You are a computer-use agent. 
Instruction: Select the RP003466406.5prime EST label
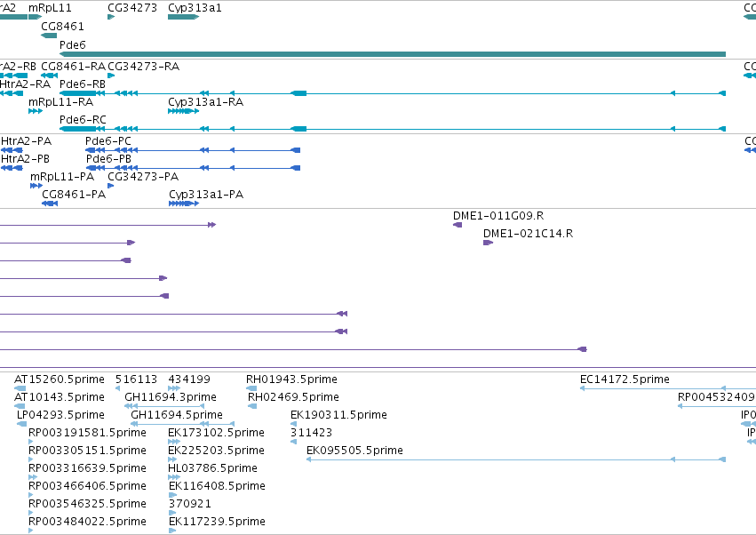[87, 487]
